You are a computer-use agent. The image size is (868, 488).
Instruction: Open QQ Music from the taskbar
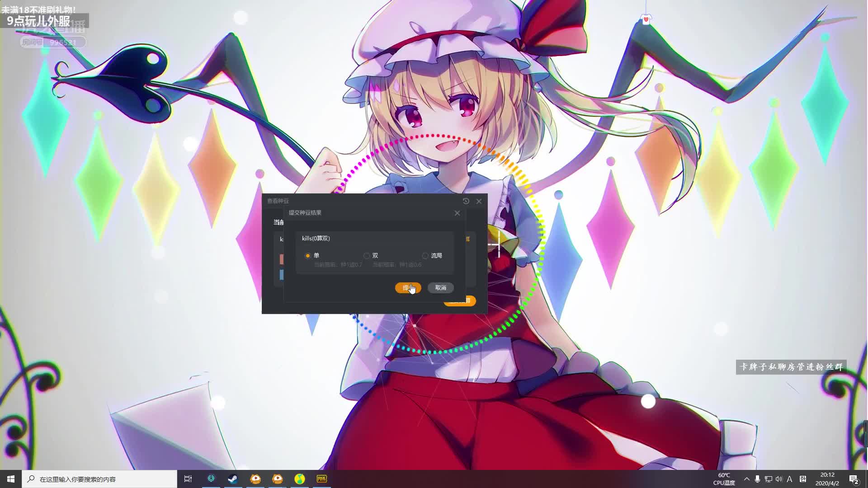click(x=300, y=479)
